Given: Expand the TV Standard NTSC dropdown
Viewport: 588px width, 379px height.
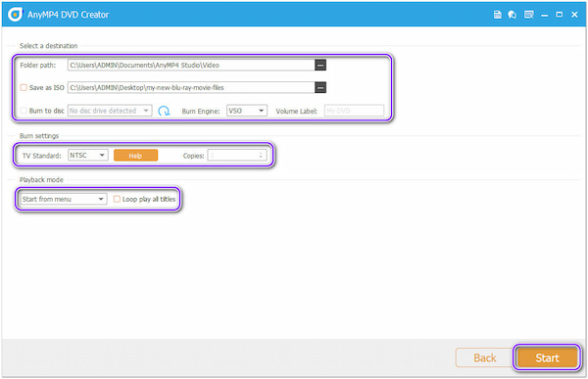Looking at the screenshot, I should tap(88, 155).
